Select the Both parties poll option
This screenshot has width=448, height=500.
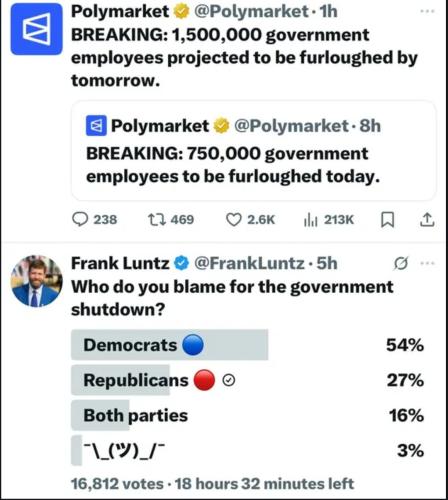pos(247,415)
